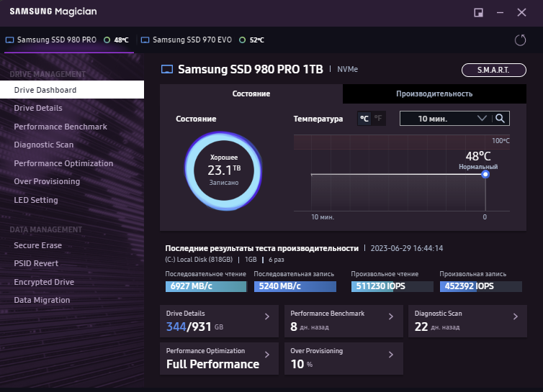
Task: Click the random write 452392 IOPS bar
Action: [x=480, y=286]
